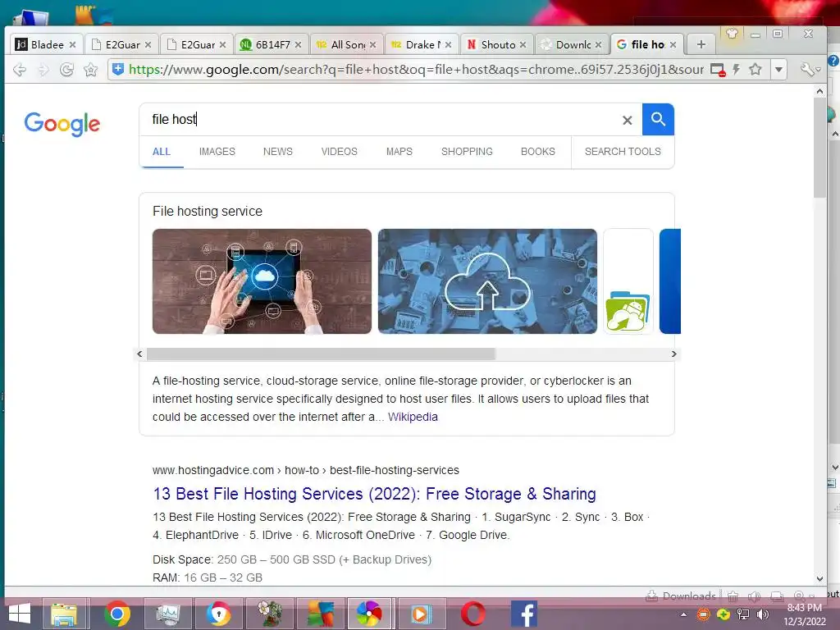This screenshot has height=630, width=840.
Task: Open the wrench settings menu
Action: pos(810,70)
